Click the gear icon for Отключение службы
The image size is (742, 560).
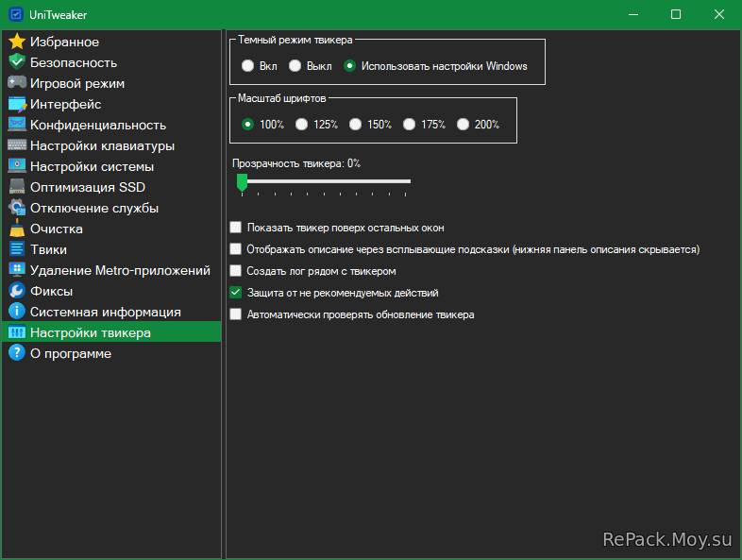(16, 208)
